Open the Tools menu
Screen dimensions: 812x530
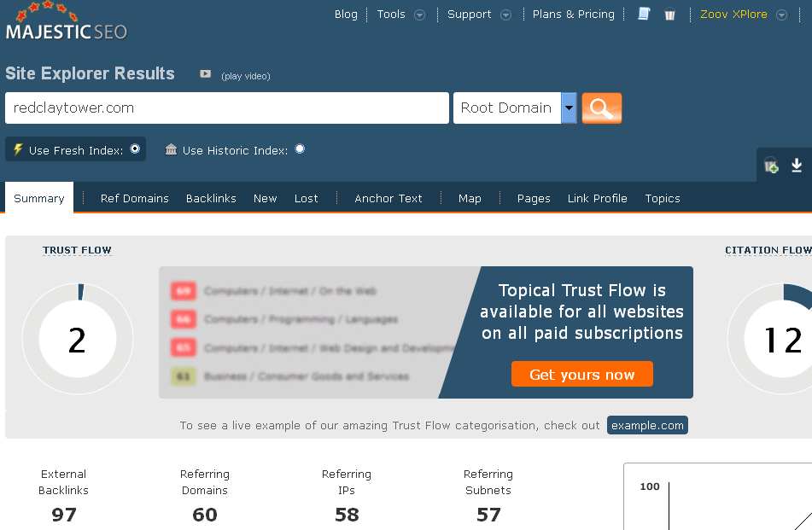(391, 15)
